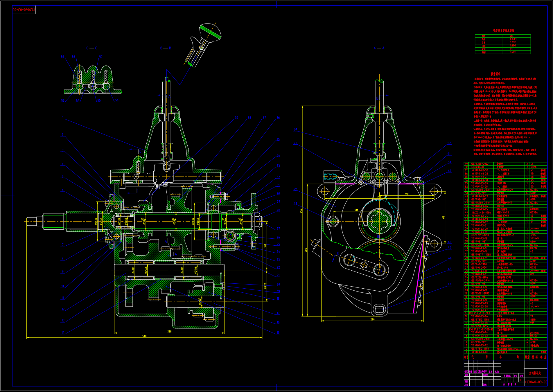Select part code YC1040-03-01
553x392 pixels.
coord(480,352)
